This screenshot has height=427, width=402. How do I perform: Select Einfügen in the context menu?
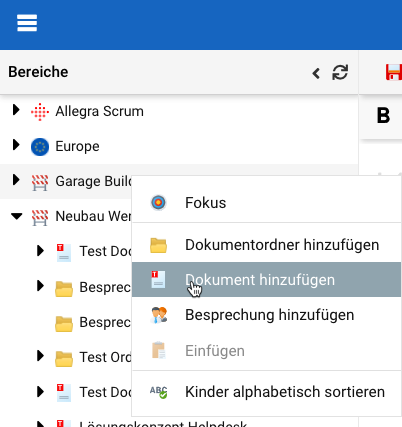pos(266,351)
